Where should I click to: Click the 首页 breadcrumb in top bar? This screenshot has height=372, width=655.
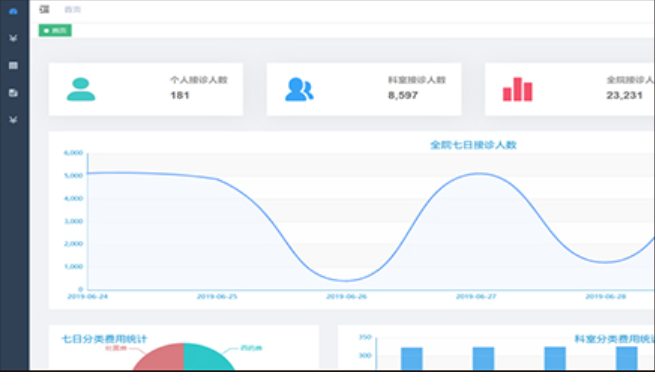tap(73, 10)
